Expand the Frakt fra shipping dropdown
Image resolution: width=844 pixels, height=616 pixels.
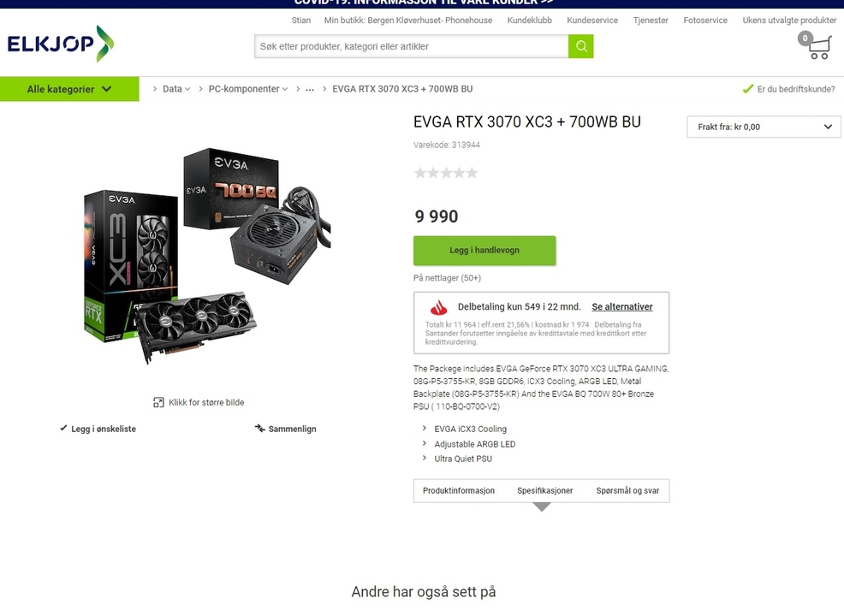764,127
